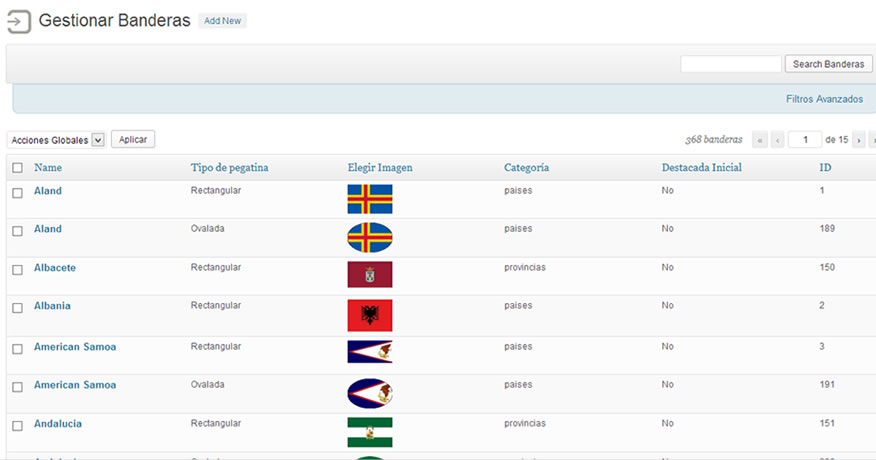Sort by Tipo de pegatina column

click(x=229, y=167)
